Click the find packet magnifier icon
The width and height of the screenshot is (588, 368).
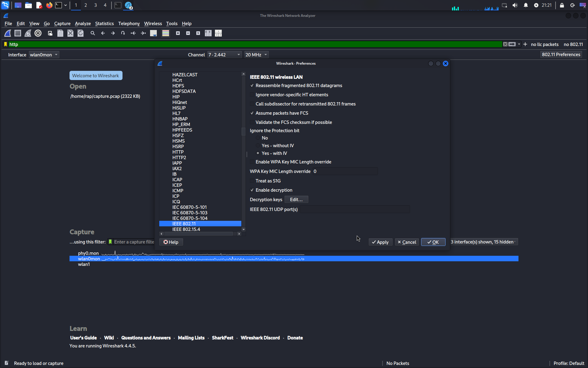[93, 33]
